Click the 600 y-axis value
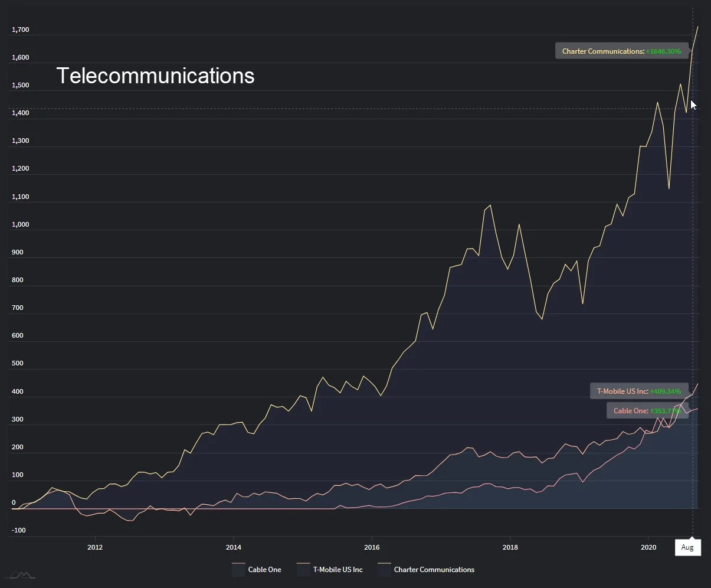 [x=18, y=335]
